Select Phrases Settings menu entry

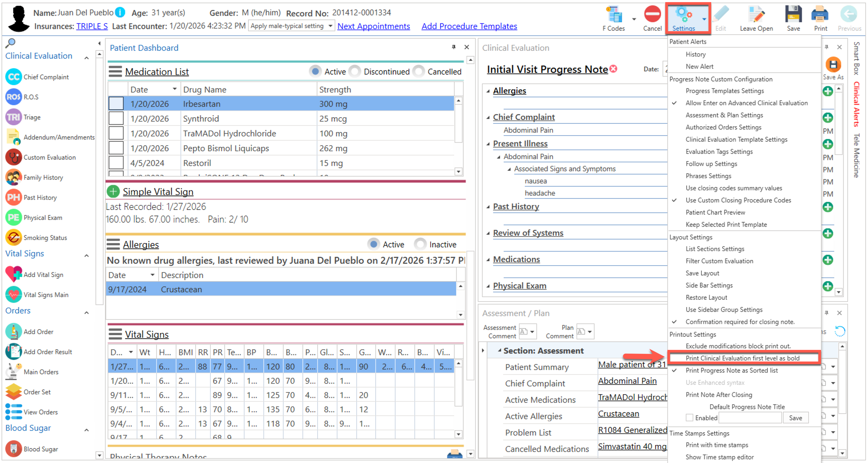708,176
